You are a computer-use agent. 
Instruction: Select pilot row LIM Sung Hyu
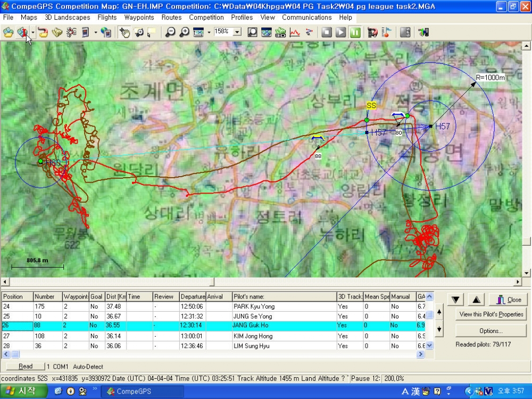coord(213,346)
